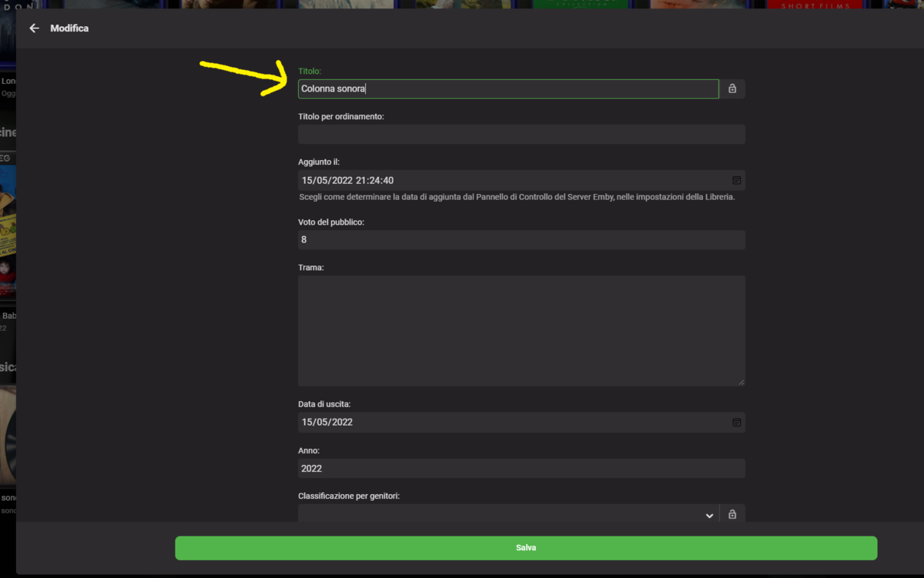This screenshot has width=924, height=578.
Task: Click the Voto del pubblico field
Action: 521,239
